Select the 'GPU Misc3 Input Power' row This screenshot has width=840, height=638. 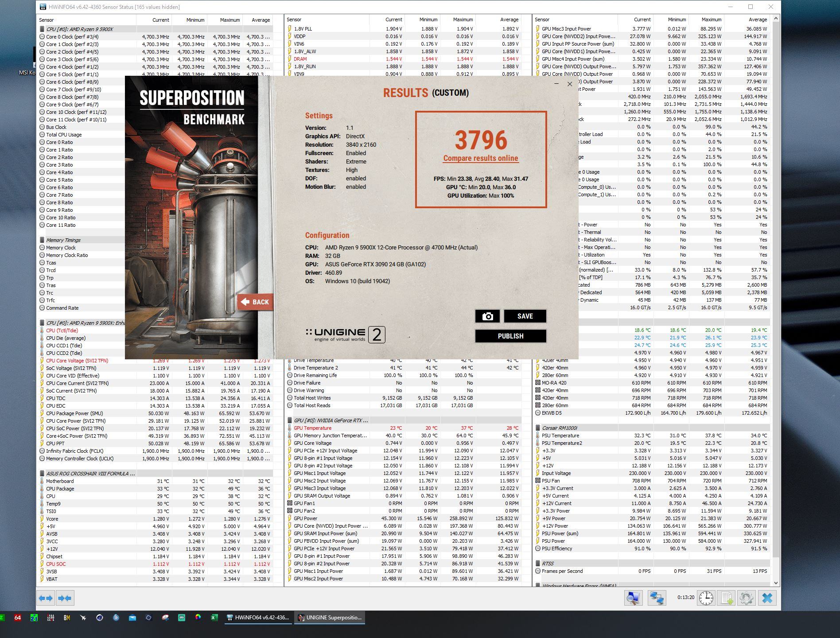(652, 29)
